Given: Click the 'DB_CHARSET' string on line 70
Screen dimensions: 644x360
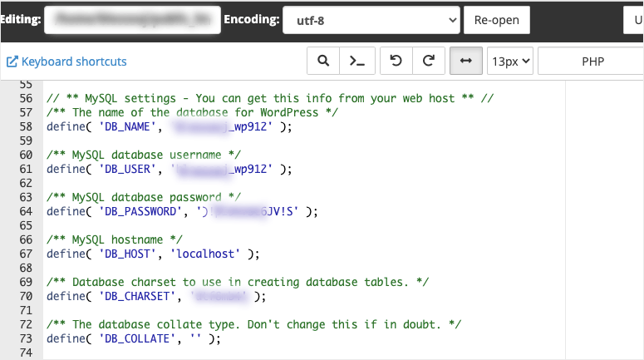Looking at the screenshot, I should point(137,296).
